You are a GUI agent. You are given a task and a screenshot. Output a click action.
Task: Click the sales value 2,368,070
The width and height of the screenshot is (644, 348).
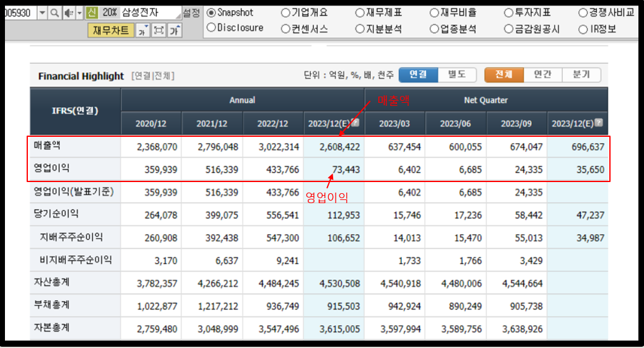point(157,147)
